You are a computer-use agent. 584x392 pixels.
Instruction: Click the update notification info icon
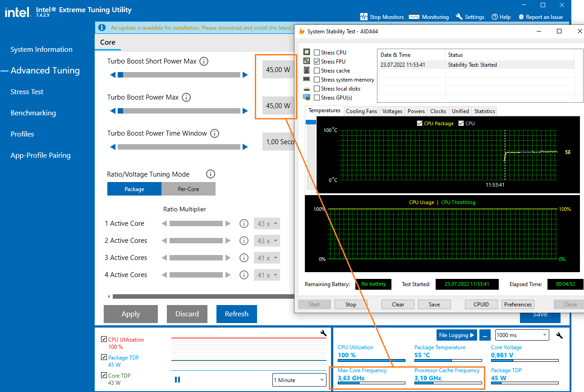[x=102, y=28]
